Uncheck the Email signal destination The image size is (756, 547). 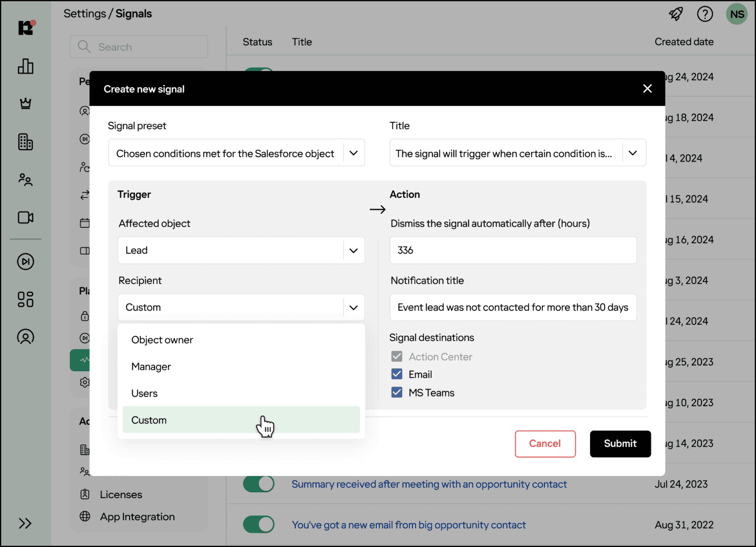click(397, 374)
